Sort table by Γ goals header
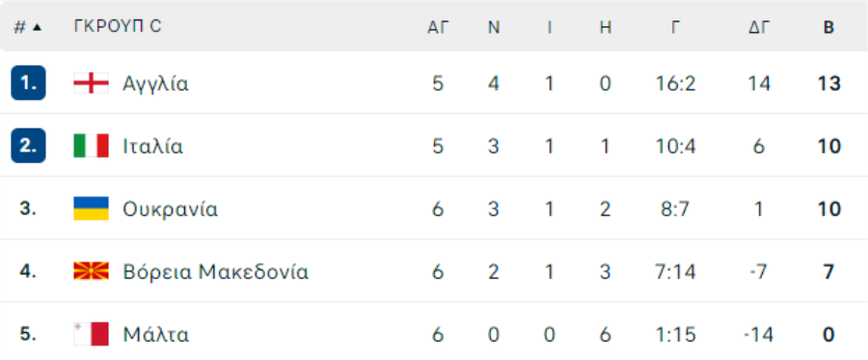 coord(675,27)
